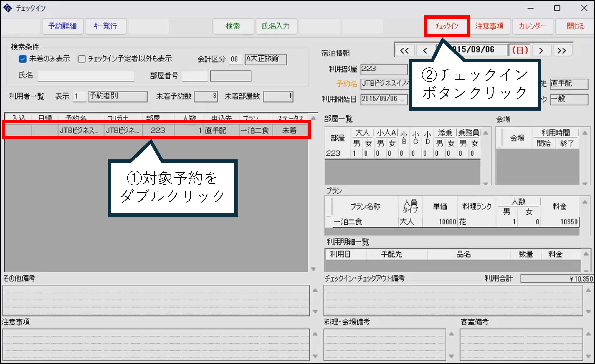
Task: Open A大正旅館 accounting category field
Action: (x=266, y=59)
